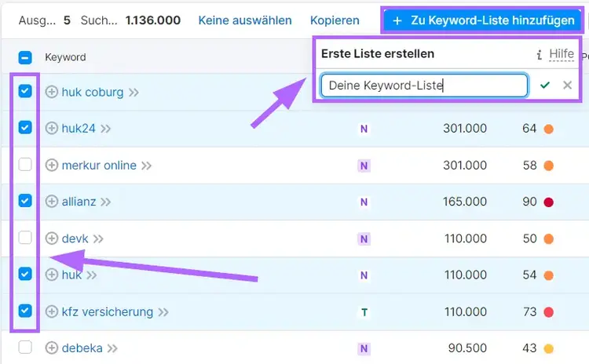The image size is (589, 364).
Task: Click the N intent badge for allianz
Action: [x=364, y=202]
